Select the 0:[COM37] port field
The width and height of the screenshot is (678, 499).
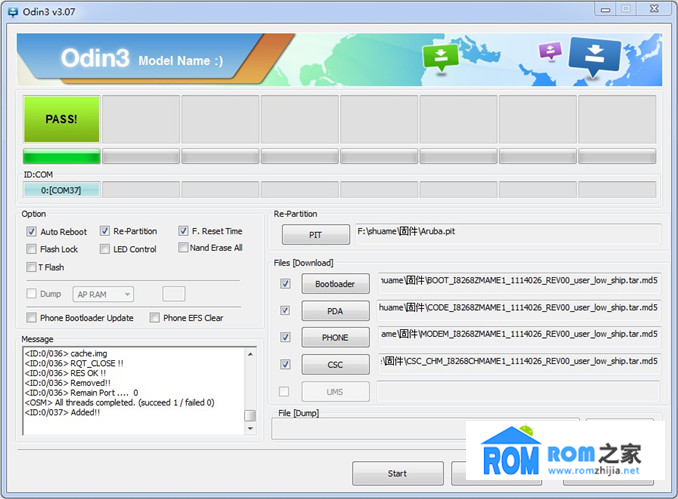coord(61,190)
